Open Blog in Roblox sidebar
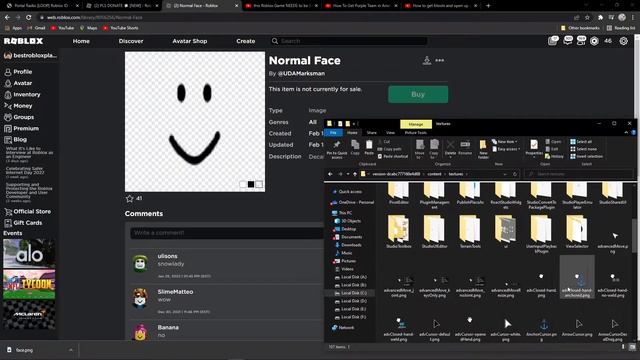This screenshot has width=640, height=360. [x=16, y=139]
